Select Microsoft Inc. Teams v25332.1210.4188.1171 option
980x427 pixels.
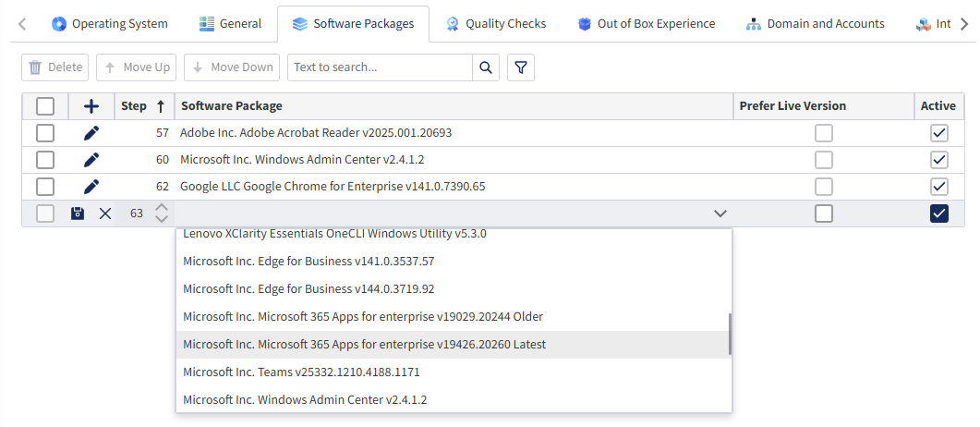click(x=314, y=372)
